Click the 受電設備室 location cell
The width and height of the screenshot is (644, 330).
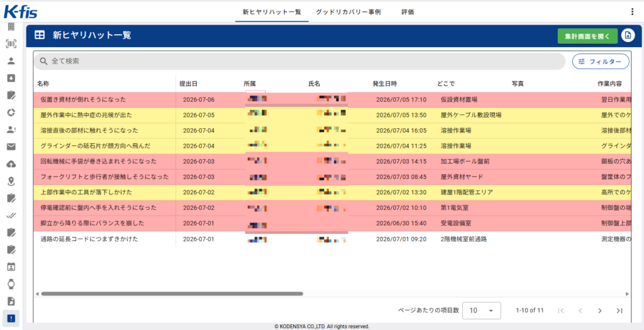pyautogui.click(x=456, y=223)
